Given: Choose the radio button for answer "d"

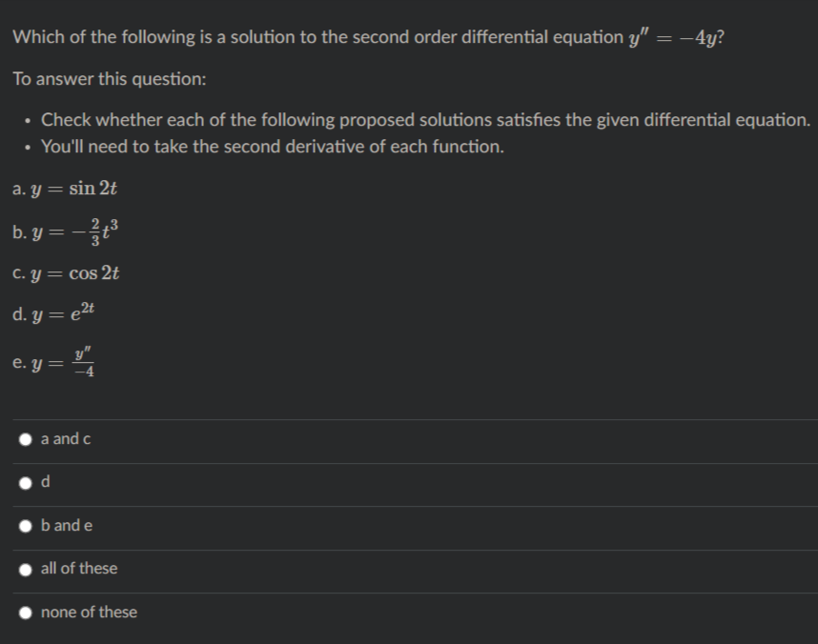Looking at the screenshot, I should [x=25, y=483].
